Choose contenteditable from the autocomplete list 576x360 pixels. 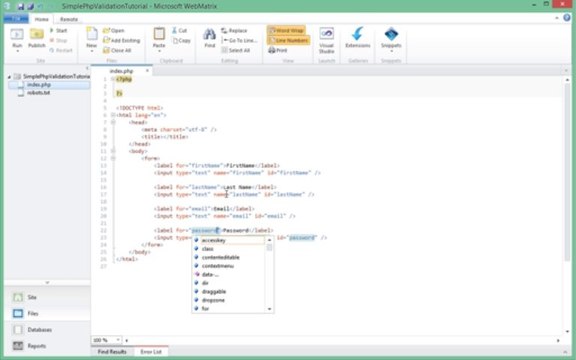(228, 257)
